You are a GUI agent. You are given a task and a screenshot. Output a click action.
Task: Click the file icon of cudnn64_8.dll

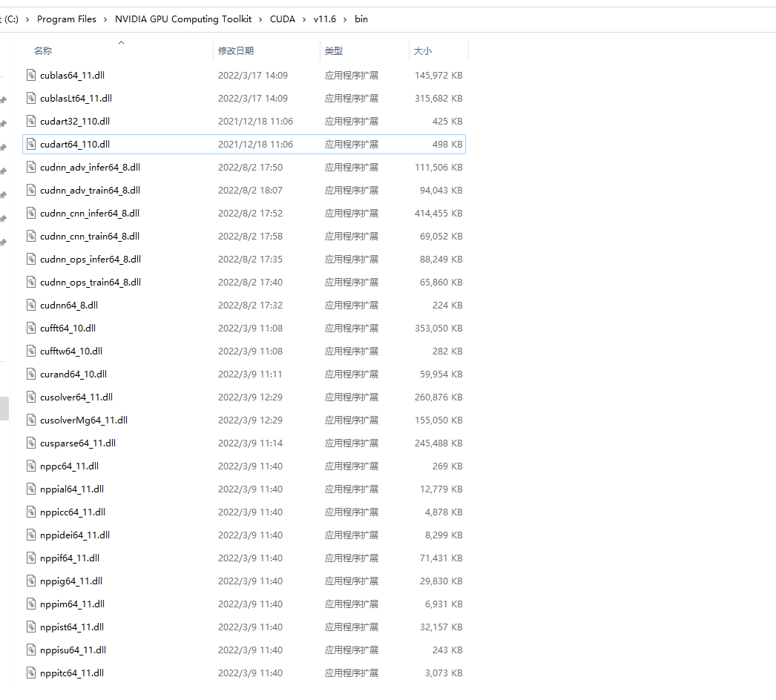click(30, 305)
